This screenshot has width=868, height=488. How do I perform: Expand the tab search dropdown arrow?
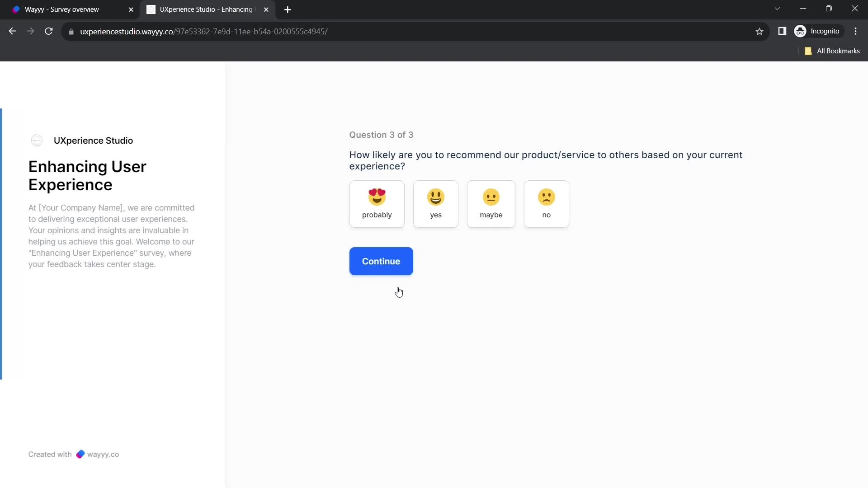[x=777, y=9]
